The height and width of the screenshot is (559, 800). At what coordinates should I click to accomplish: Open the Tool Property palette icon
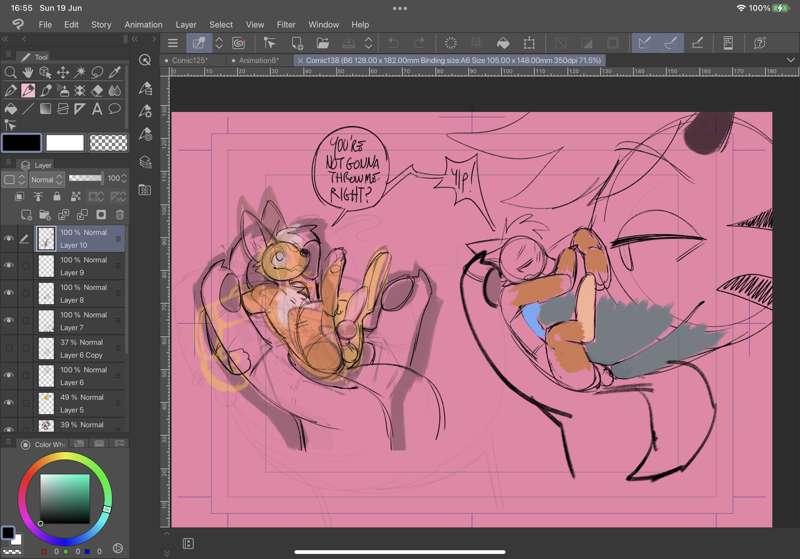point(145,111)
